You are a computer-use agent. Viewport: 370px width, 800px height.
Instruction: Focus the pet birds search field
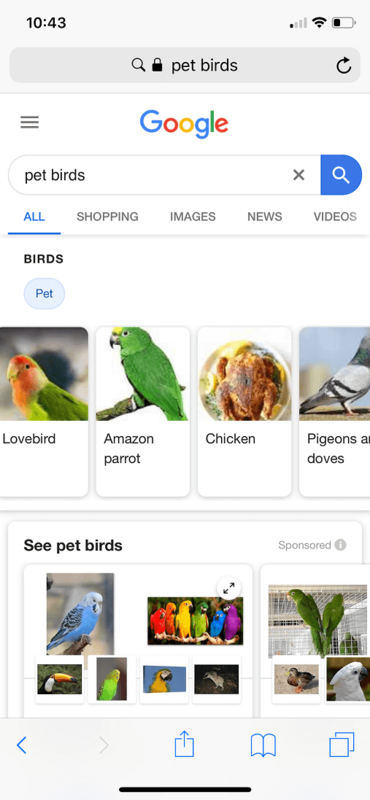click(153, 175)
